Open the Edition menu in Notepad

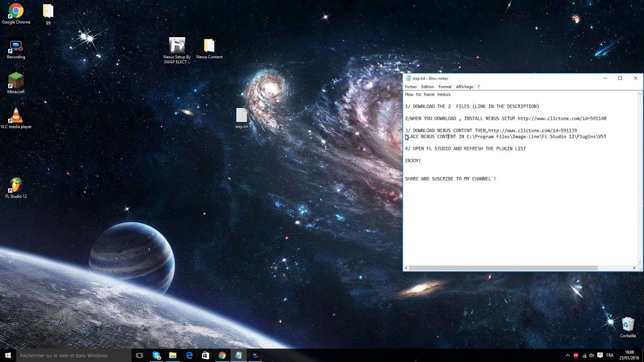[428, 87]
